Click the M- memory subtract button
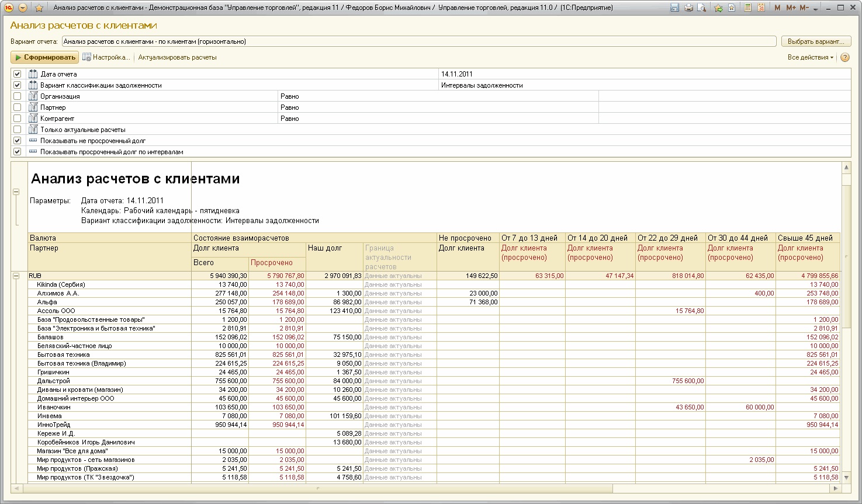The height and width of the screenshot is (504, 862). pos(804,8)
